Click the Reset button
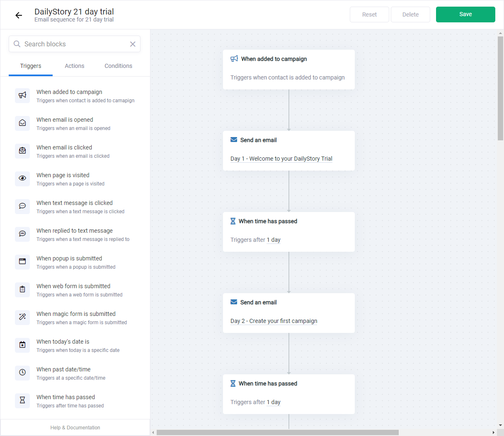 click(369, 14)
